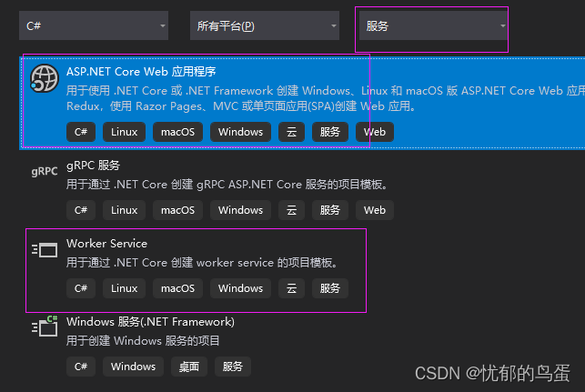Click the 服务 tag under Worker Service
The image size is (585, 392).
[330, 288]
